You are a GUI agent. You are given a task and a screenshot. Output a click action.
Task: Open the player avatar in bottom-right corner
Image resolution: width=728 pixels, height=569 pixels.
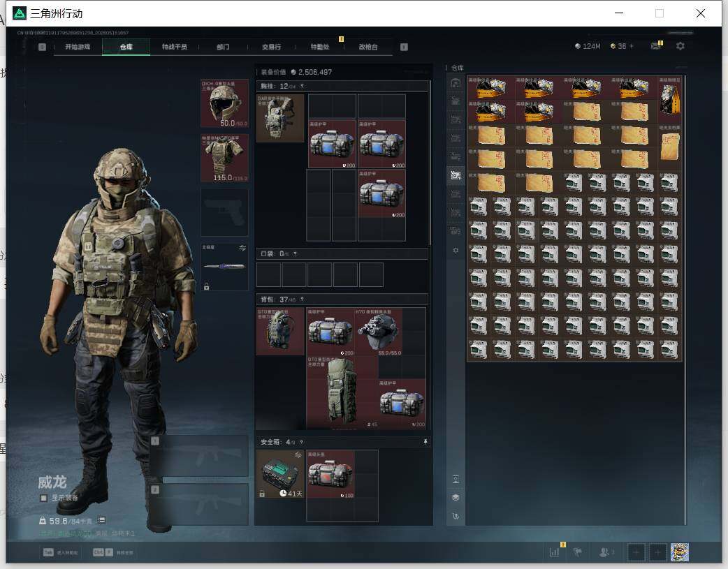pos(680,552)
